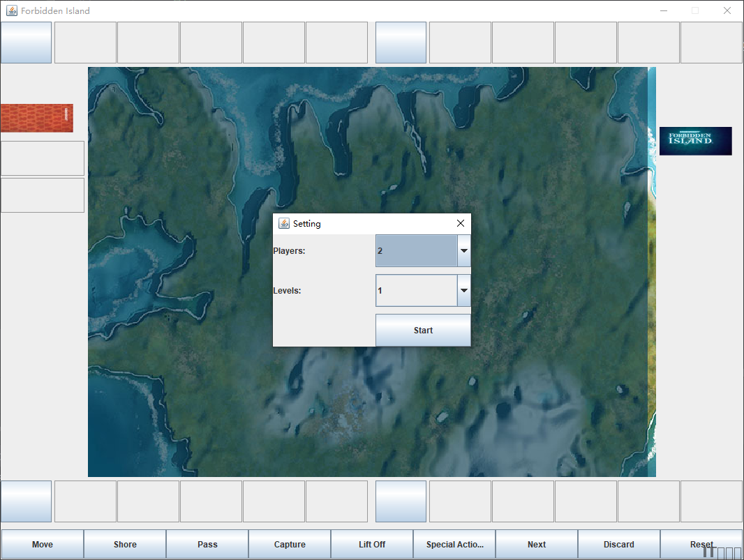The width and height of the screenshot is (744, 560).
Task: Reset the game with Reset button
Action: [x=701, y=545]
